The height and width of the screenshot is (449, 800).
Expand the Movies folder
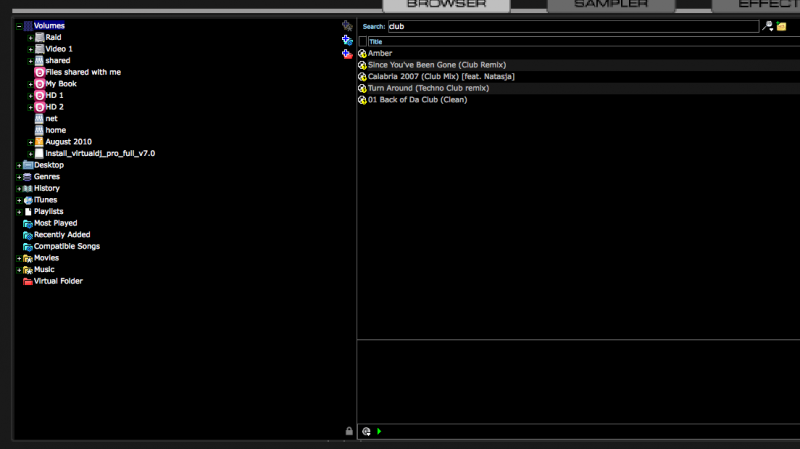click(x=19, y=259)
